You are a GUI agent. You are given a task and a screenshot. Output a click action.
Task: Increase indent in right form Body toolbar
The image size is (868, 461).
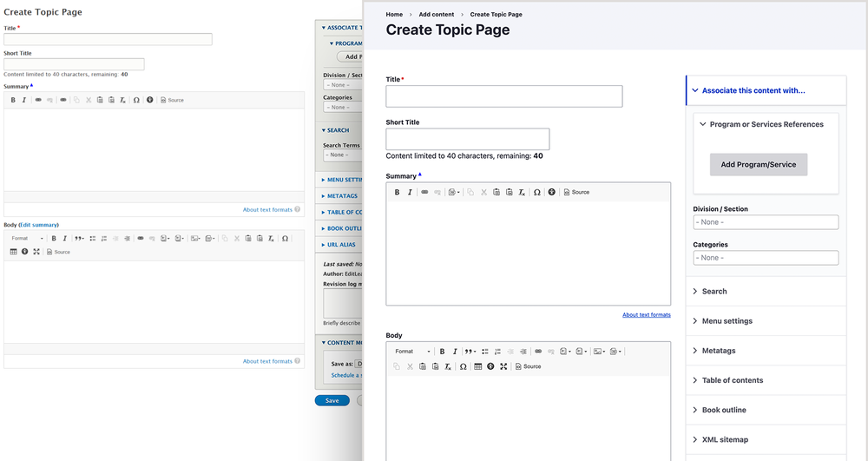click(x=523, y=352)
